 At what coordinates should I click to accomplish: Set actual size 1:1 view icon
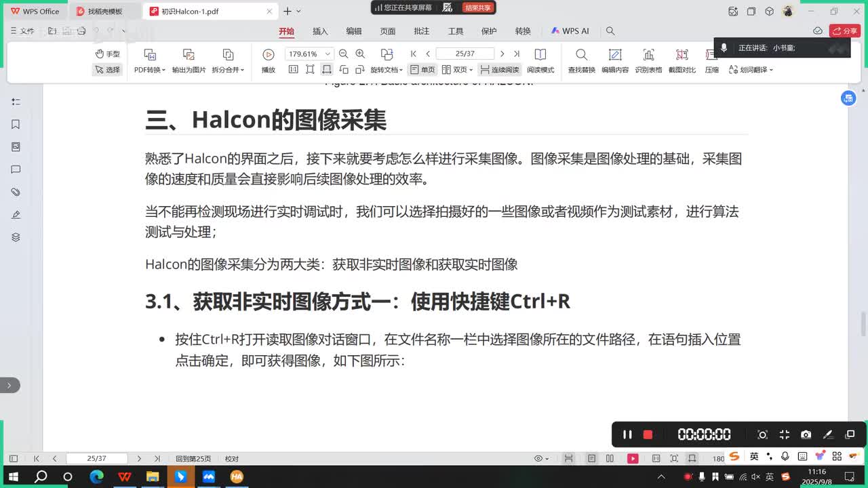tap(293, 70)
